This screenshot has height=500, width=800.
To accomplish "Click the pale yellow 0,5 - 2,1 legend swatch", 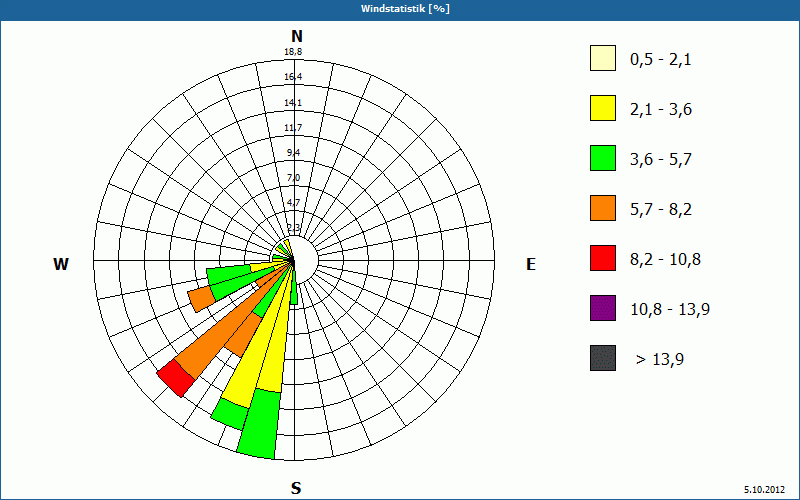I will [603, 58].
